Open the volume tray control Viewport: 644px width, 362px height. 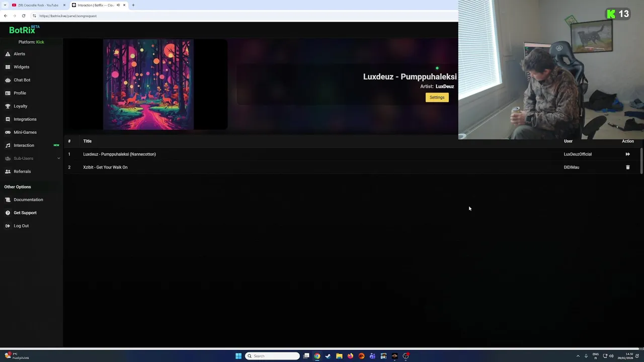pos(611,356)
